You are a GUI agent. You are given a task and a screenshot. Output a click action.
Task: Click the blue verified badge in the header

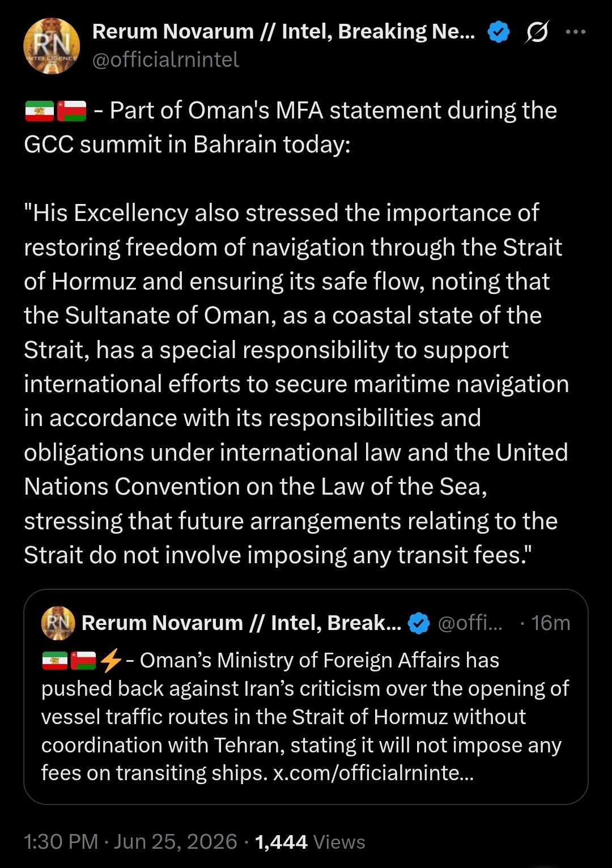(499, 32)
